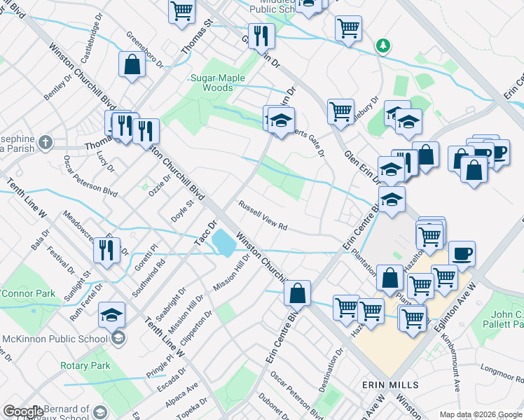
Task: Click the front shopping bag marker at far right
Action: coord(474,171)
